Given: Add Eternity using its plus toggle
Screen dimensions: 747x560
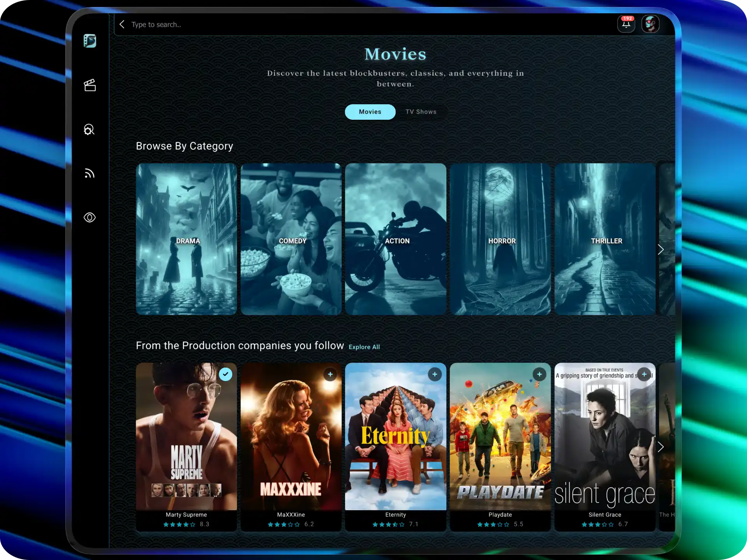Looking at the screenshot, I should (x=435, y=374).
